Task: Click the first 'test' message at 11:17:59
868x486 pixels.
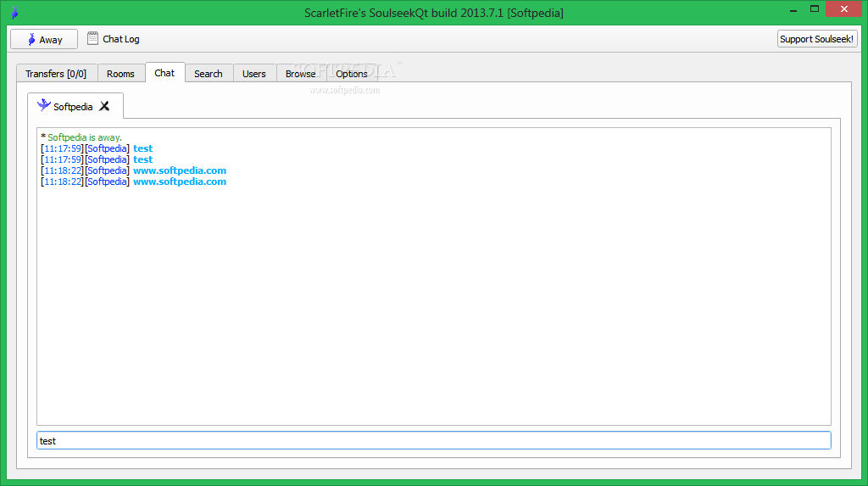Action: pyautogui.click(x=142, y=148)
